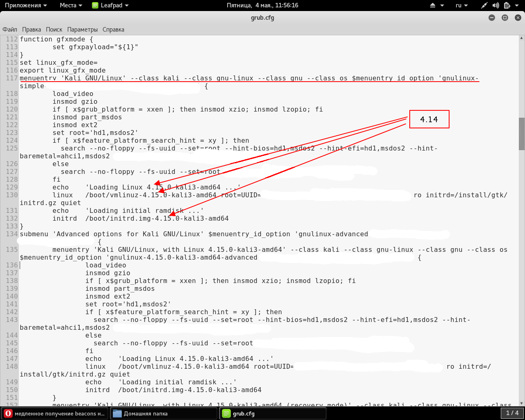Click the closing brace on line 151
525x420 pixels.
click(55, 398)
